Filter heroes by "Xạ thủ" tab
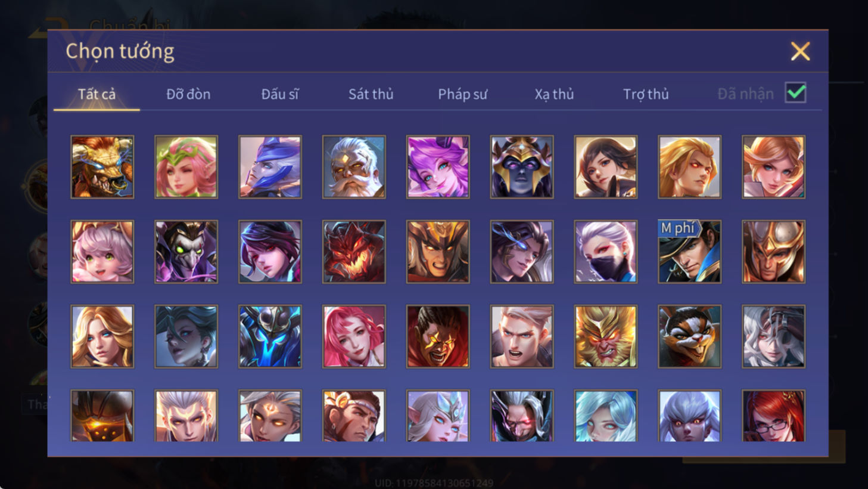Image resolution: width=868 pixels, height=489 pixels. tap(554, 94)
